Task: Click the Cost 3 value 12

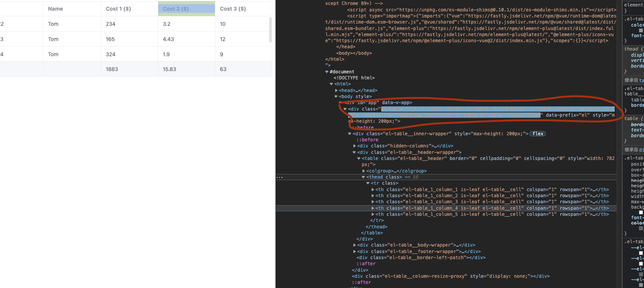Action: (243, 39)
